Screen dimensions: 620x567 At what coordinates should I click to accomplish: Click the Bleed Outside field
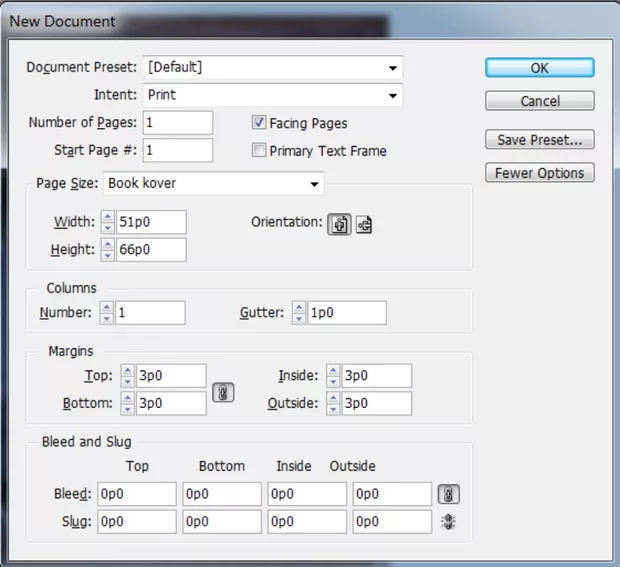point(392,494)
